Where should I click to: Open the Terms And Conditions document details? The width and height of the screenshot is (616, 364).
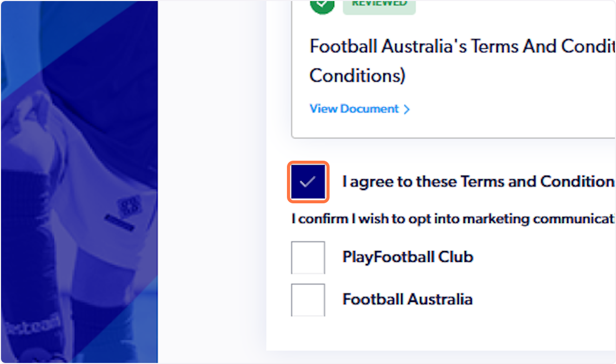pyautogui.click(x=353, y=109)
